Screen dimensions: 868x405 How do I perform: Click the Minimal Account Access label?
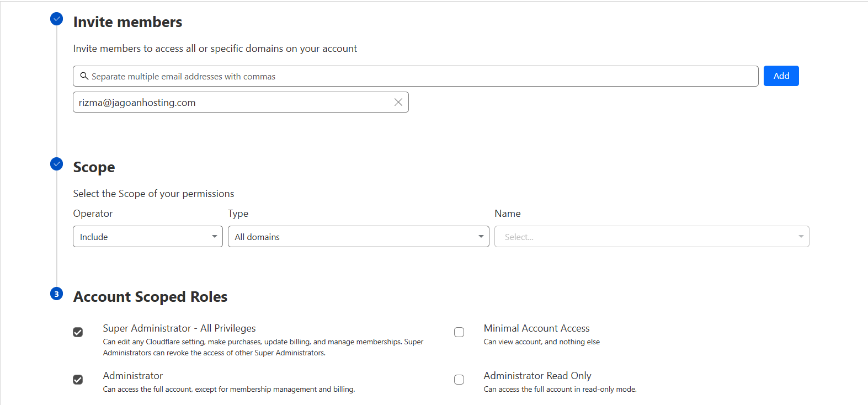coord(536,328)
